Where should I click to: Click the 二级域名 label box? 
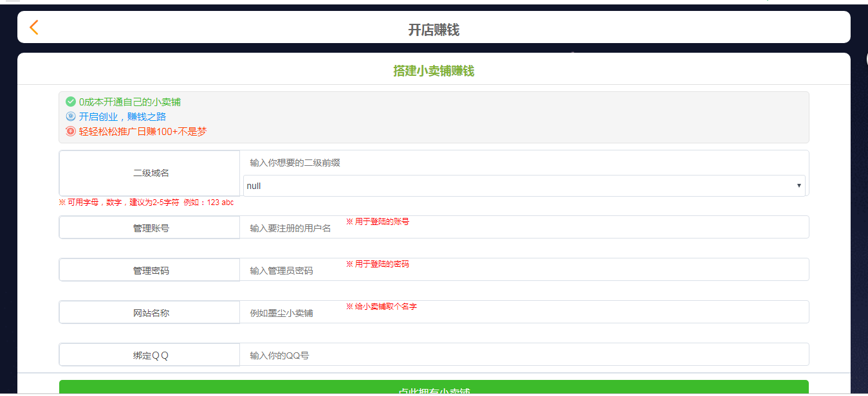tap(150, 173)
